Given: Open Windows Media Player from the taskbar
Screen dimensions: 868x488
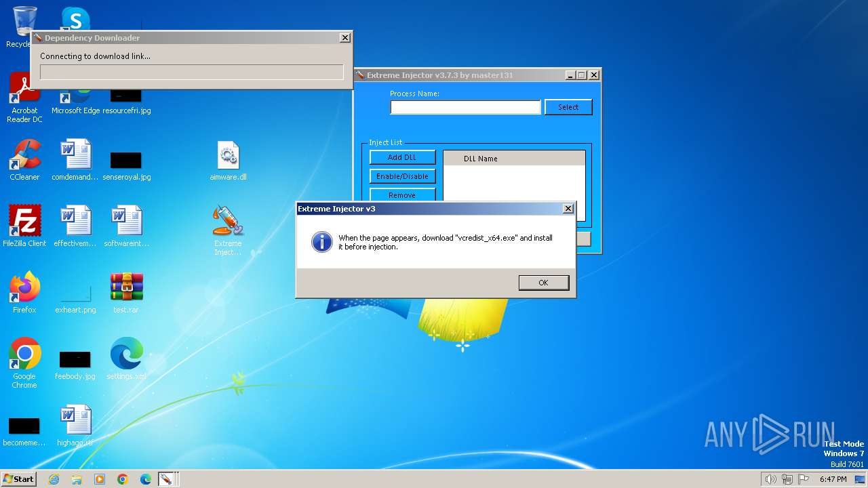Looking at the screenshot, I should [100, 479].
